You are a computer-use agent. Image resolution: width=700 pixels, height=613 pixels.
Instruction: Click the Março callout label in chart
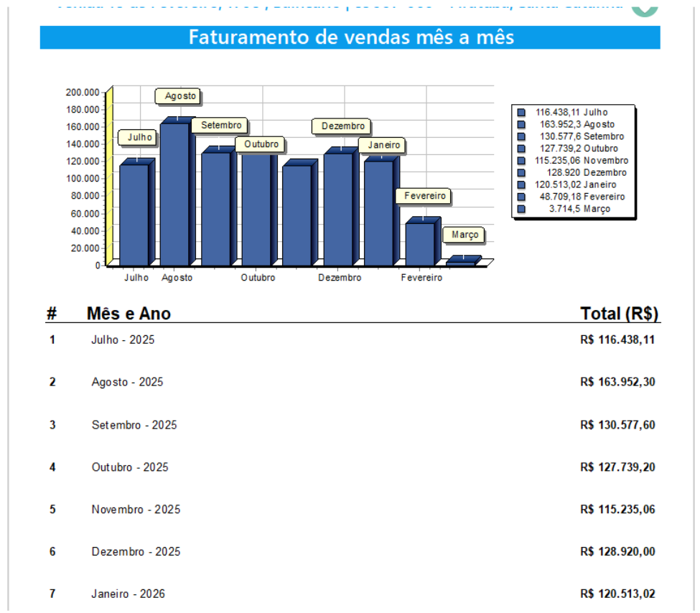465,235
